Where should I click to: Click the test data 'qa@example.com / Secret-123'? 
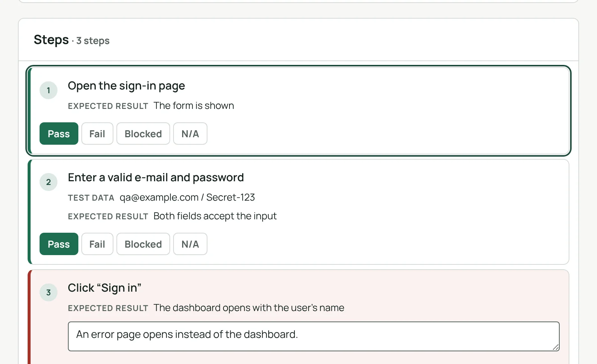click(187, 197)
